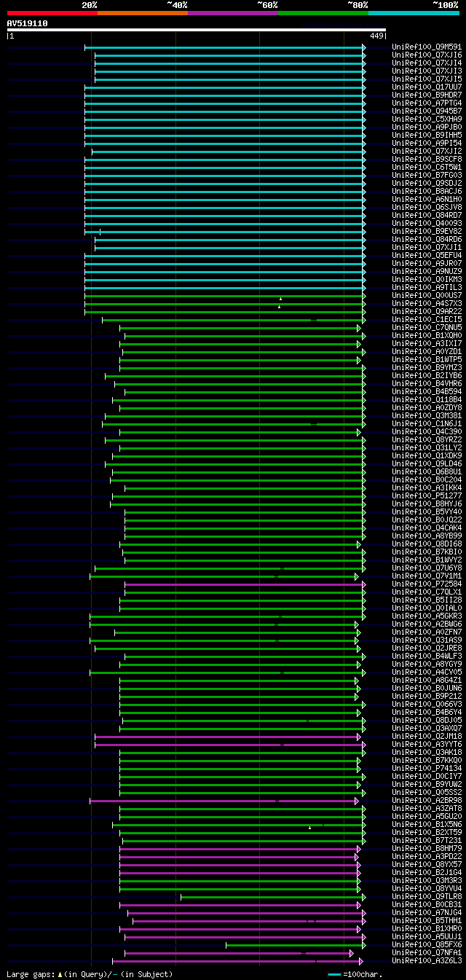The height and width of the screenshot is (980, 466).
Task: Select the UniRef100_Q3M381 label
Action: point(427,416)
